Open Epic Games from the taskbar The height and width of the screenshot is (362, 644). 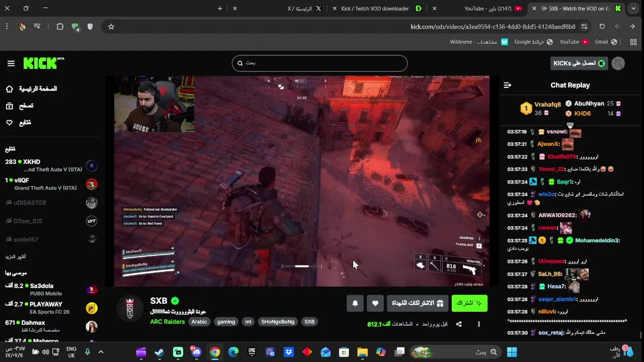(252, 352)
